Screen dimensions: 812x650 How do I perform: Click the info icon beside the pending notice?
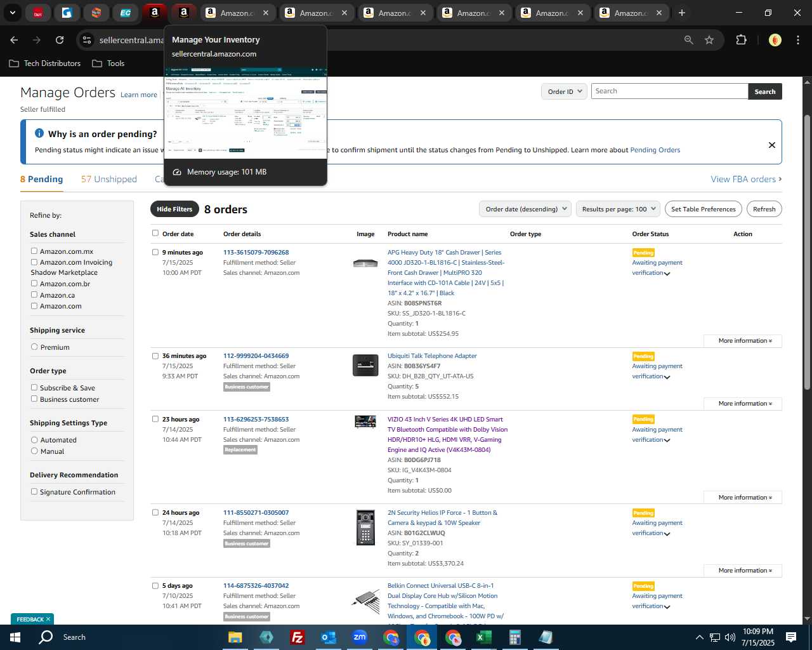(39, 133)
